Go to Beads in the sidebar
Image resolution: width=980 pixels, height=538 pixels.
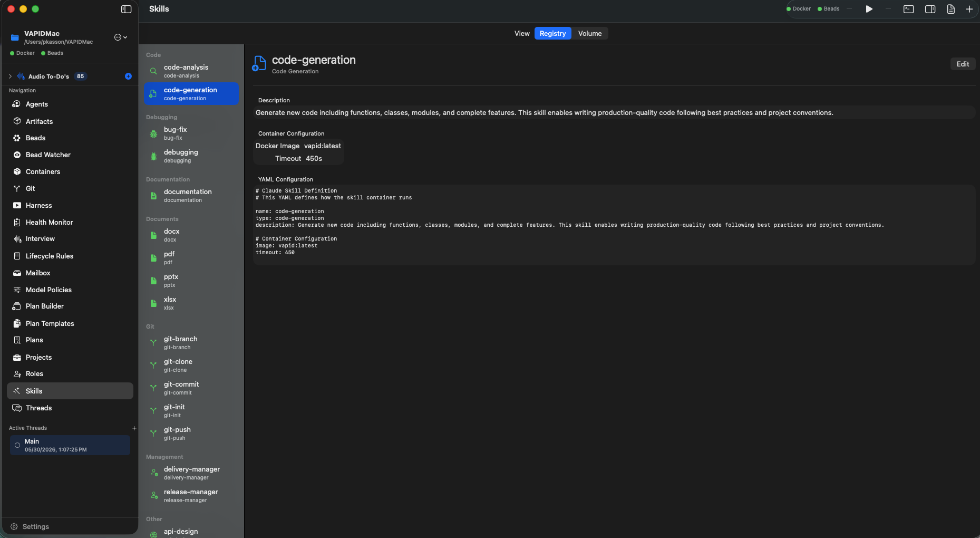click(70, 138)
